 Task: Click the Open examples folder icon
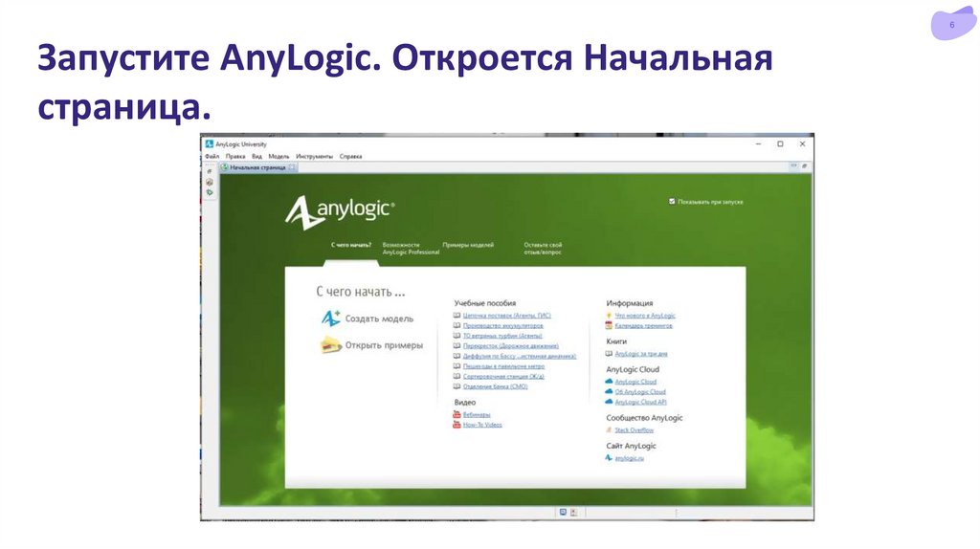tap(330, 344)
